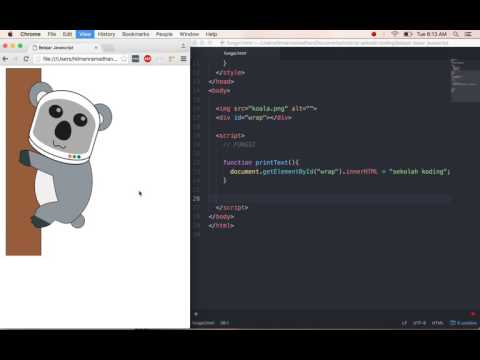This screenshot has height=360, width=480.
Task: Click the browser back arrow button
Action: pos(5,59)
